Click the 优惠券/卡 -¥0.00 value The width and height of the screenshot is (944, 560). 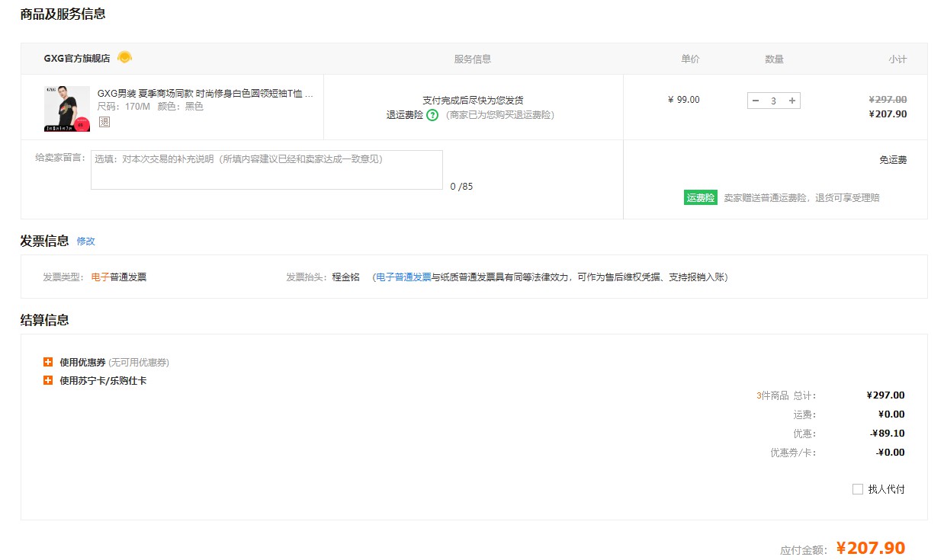891,453
